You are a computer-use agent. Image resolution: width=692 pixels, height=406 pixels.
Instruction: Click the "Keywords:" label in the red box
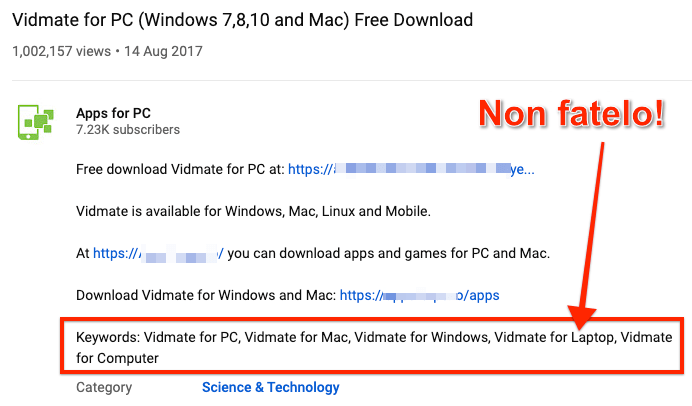pyautogui.click(x=113, y=337)
